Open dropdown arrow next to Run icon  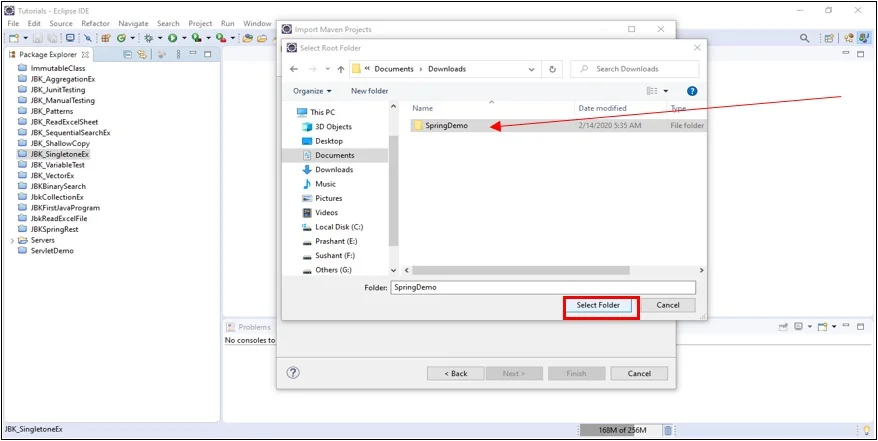point(184,38)
